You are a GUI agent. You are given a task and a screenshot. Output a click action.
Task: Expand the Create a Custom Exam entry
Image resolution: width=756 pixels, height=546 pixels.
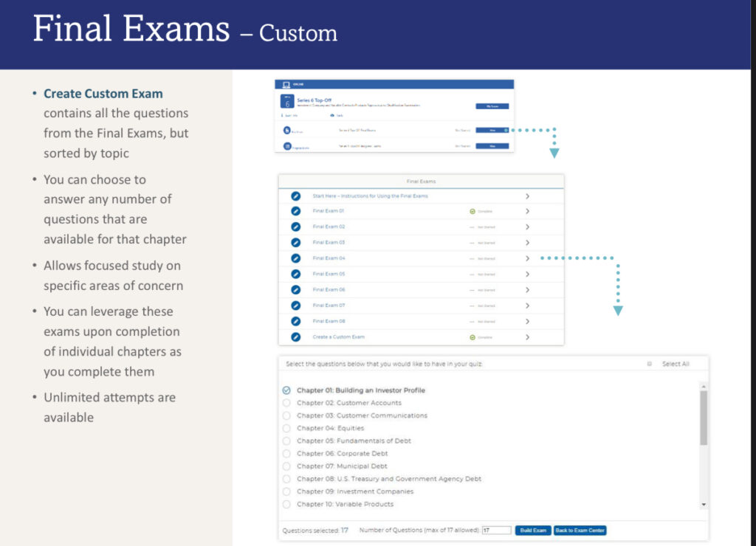[528, 337]
